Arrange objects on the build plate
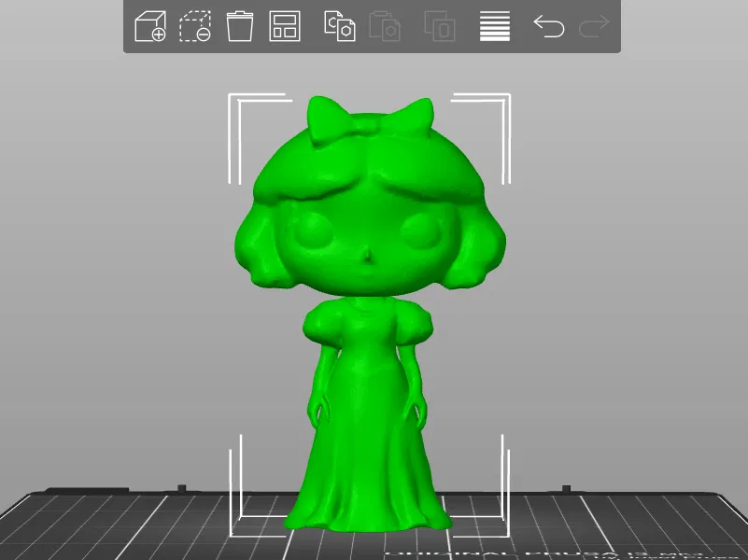This screenshot has width=748, height=560. 284,28
